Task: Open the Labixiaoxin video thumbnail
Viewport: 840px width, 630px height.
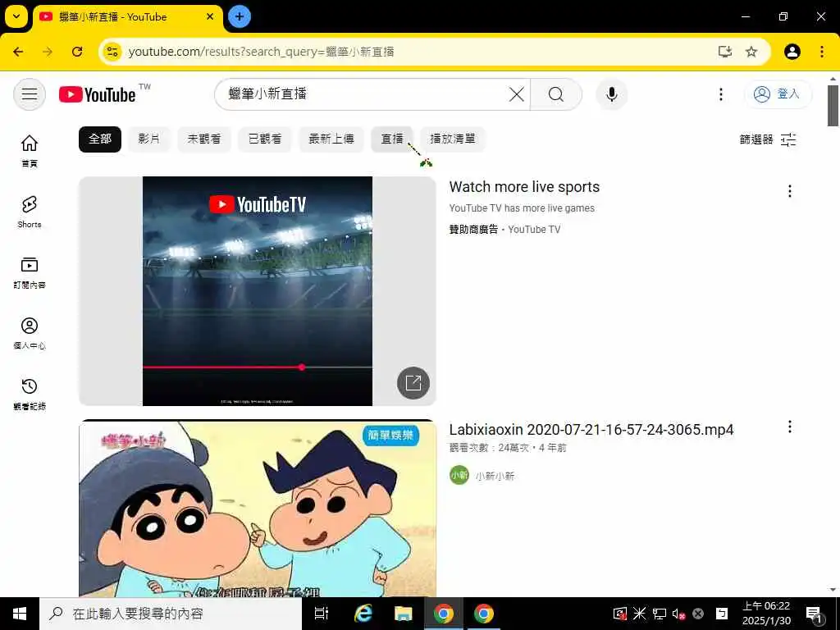Action: [257, 509]
